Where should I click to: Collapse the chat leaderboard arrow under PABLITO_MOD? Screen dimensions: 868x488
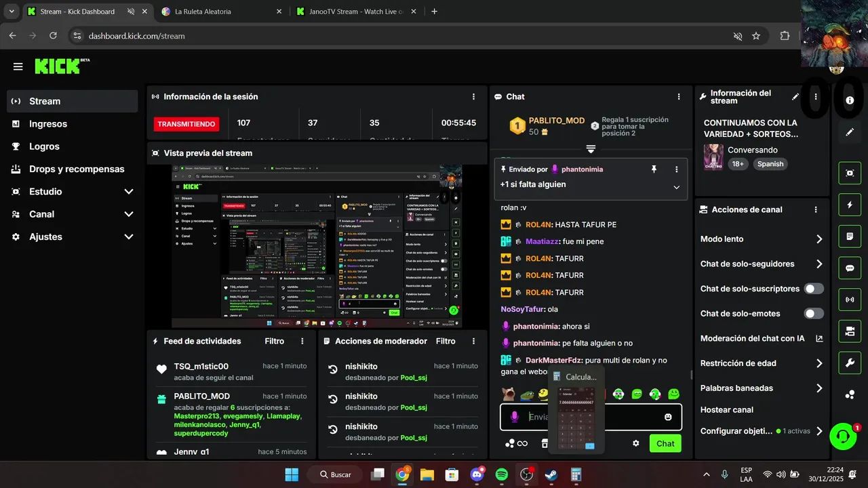point(591,149)
